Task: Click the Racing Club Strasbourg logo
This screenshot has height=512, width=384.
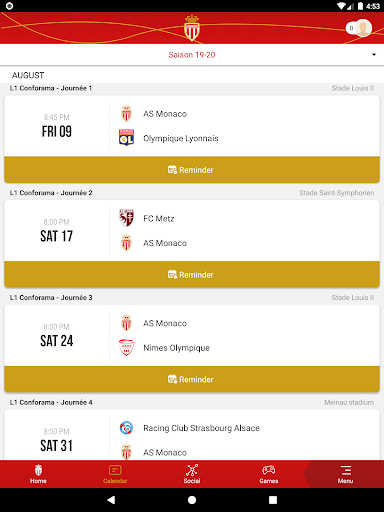Action: pos(126,428)
